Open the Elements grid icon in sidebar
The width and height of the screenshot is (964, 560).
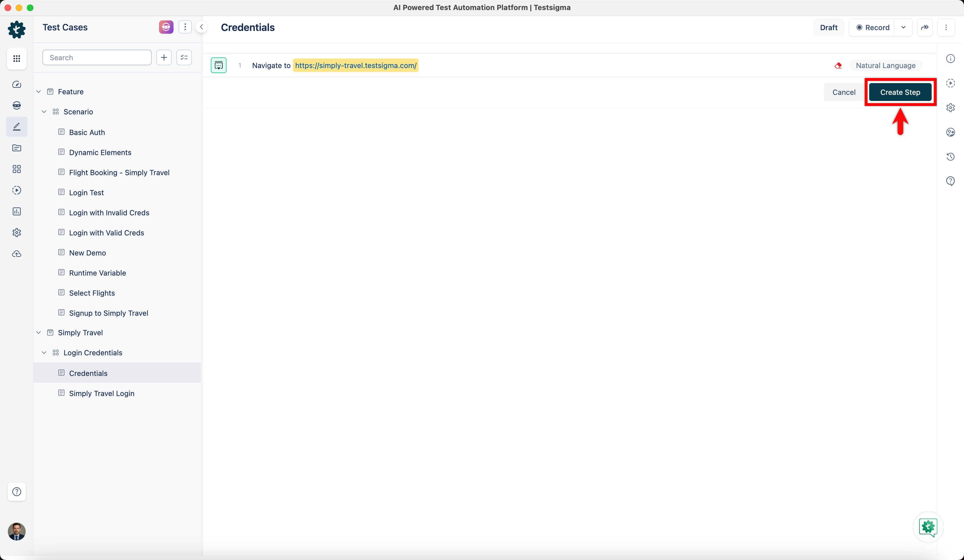click(x=17, y=169)
